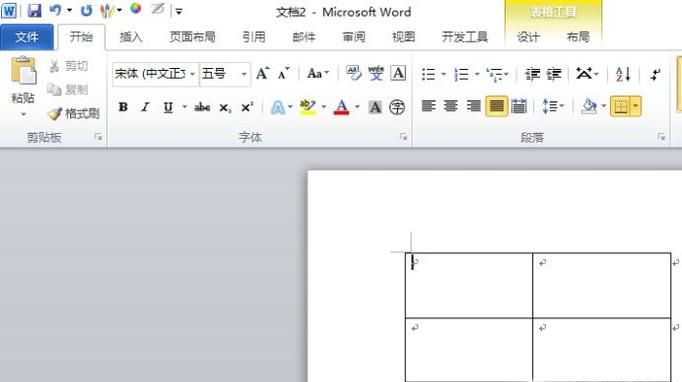The height and width of the screenshot is (382, 682).
Task: Switch to the Mailings (邮件) tab
Action: [x=304, y=37]
